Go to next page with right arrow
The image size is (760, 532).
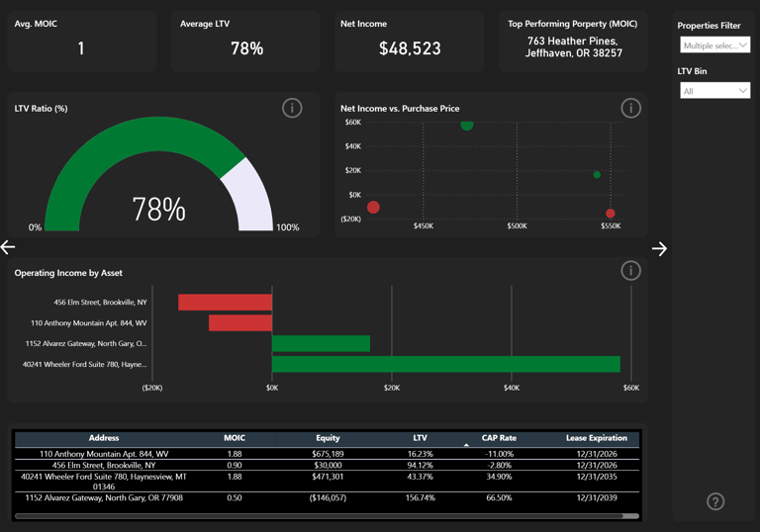pyautogui.click(x=659, y=248)
